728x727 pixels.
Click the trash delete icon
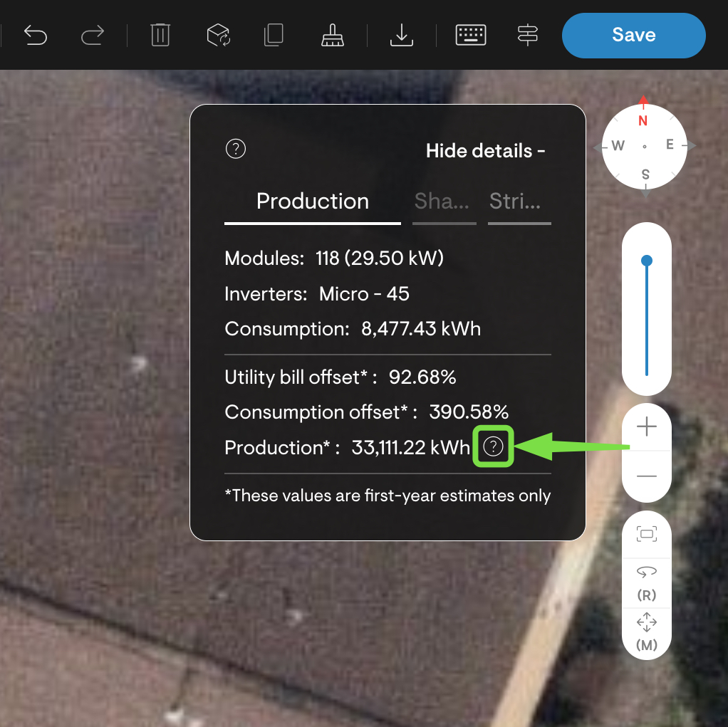160,35
